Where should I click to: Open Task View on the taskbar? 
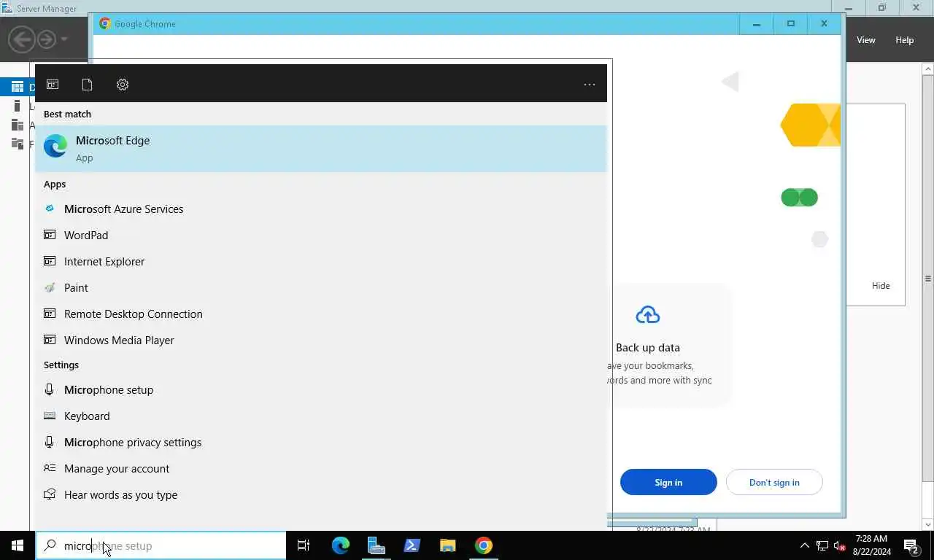(x=304, y=545)
